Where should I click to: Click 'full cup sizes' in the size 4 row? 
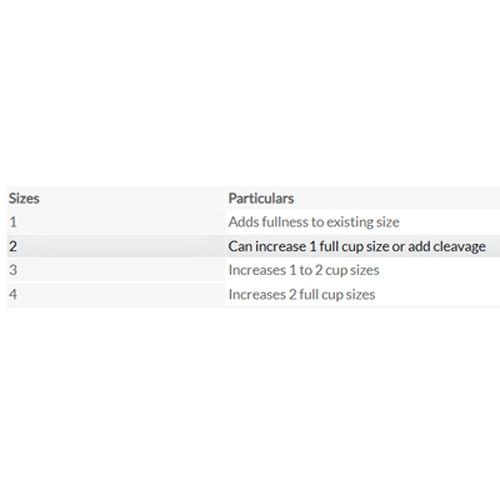point(337,295)
